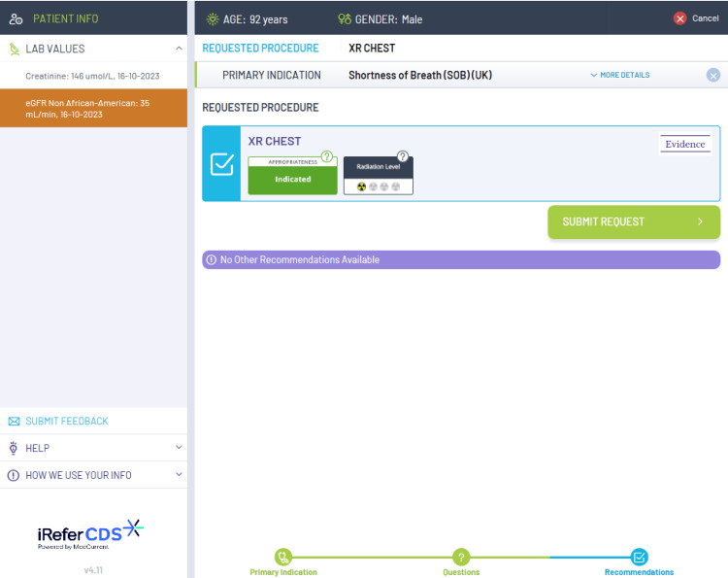
Task: Toggle the XR Chest selection checkbox
Action: tap(222, 164)
